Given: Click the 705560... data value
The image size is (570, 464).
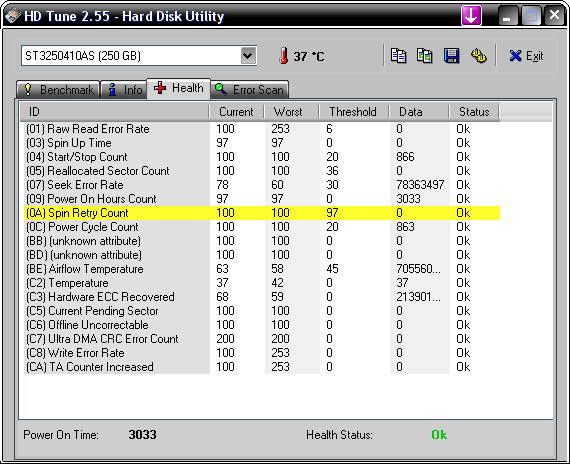Looking at the screenshot, I should pyautogui.click(x=418, y=269).
